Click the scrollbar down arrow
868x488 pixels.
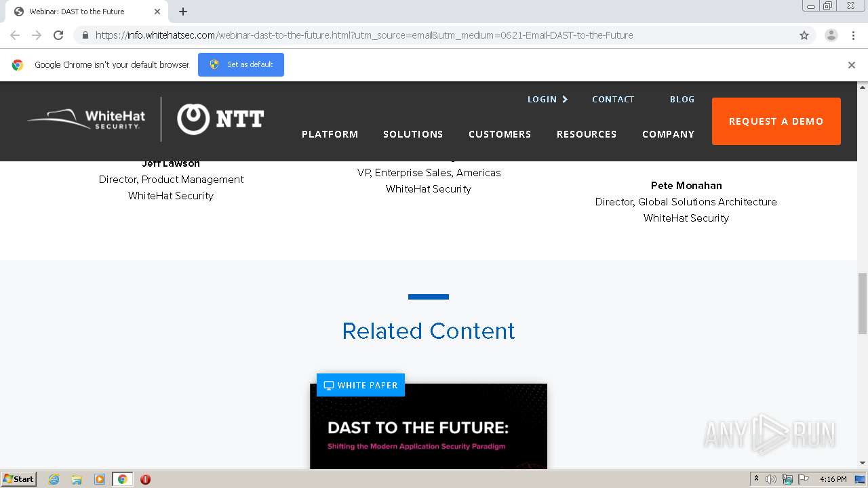[863, 464]
